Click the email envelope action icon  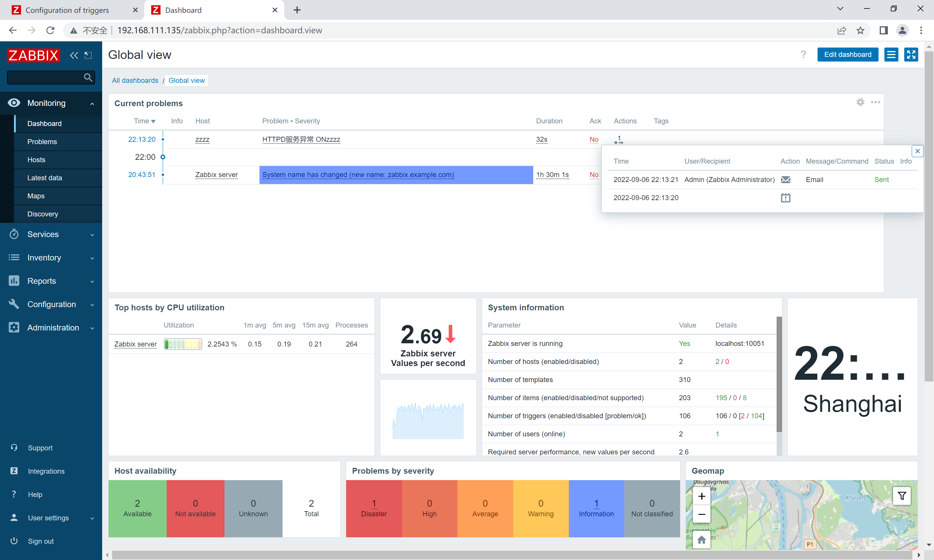pos(786,180)
